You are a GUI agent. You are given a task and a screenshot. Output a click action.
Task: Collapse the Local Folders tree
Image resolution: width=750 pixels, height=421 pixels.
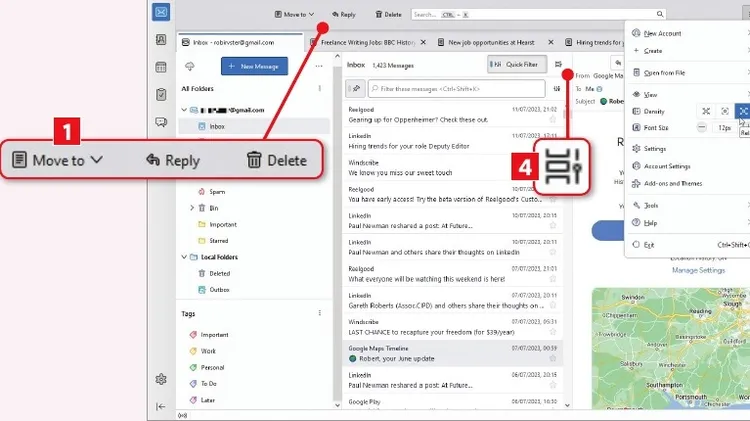[x=184, y=257]
